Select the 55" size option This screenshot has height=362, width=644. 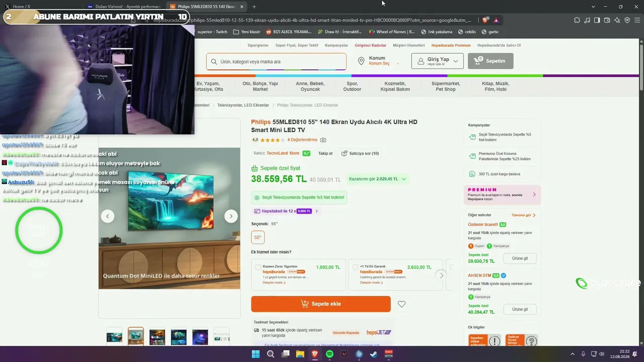[x=258, y=237]
